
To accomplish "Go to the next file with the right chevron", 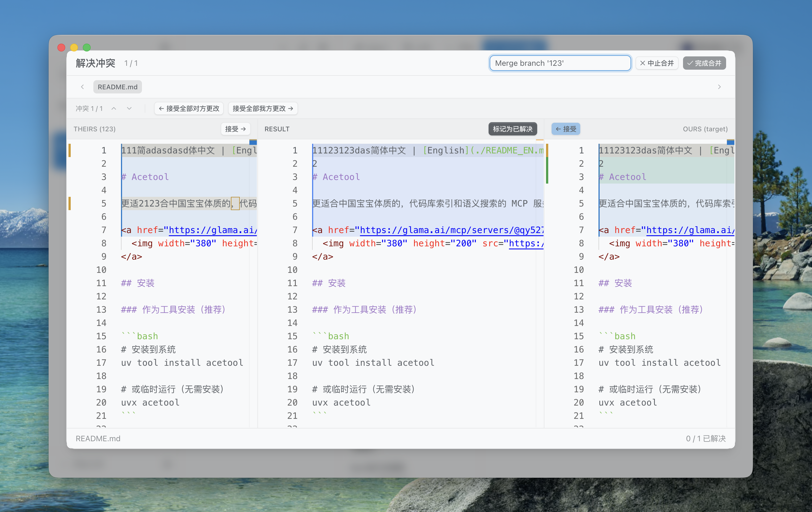I will (719, 87).
